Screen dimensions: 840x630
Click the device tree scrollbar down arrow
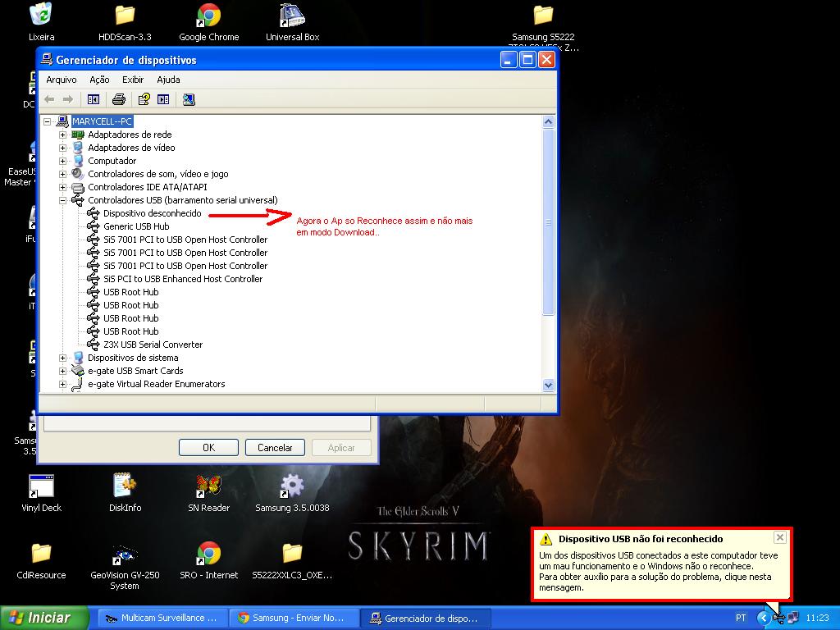[x=548, y=385]
